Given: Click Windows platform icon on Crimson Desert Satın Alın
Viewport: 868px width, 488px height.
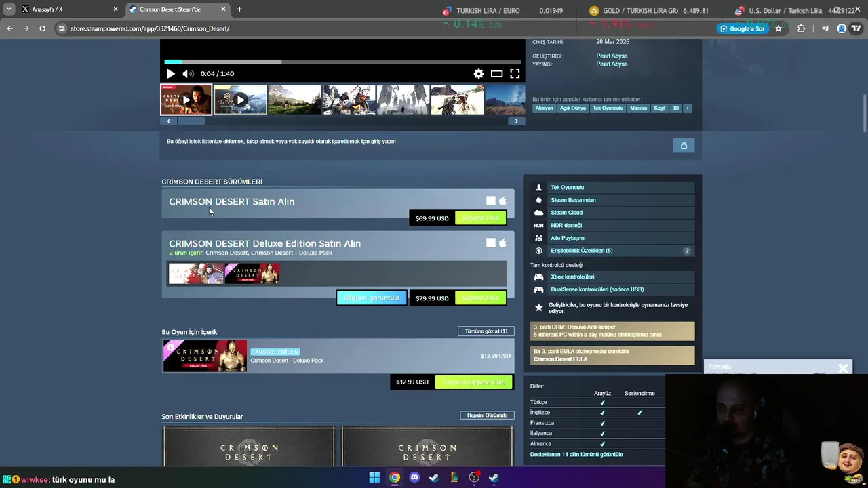Looking at the screenshot, I should click(491, 201).
